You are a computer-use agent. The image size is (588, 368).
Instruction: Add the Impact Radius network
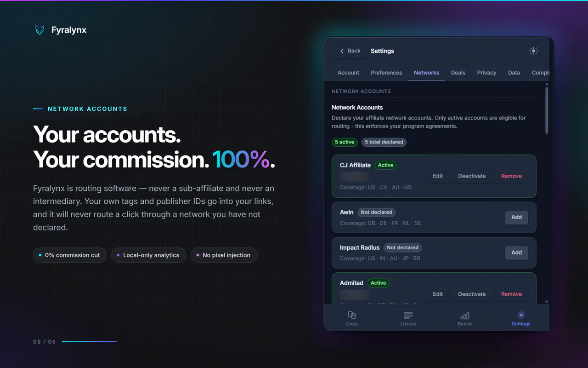click(517, 253)
